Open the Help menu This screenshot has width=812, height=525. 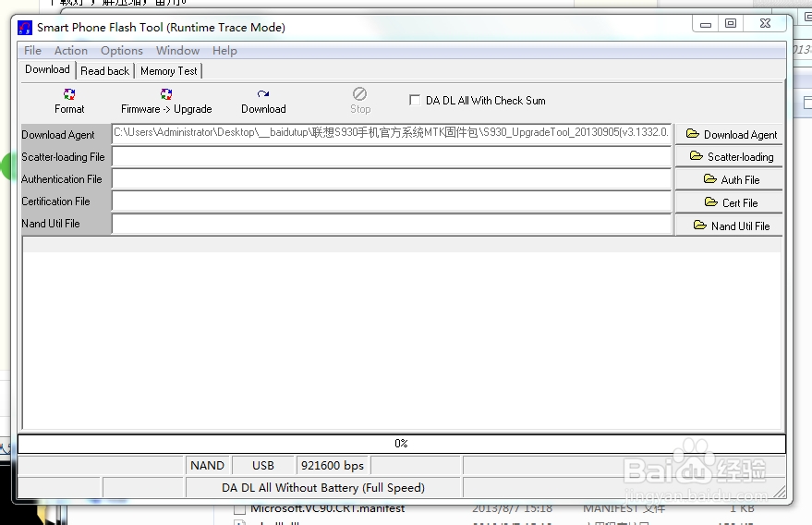pos(224,51)
